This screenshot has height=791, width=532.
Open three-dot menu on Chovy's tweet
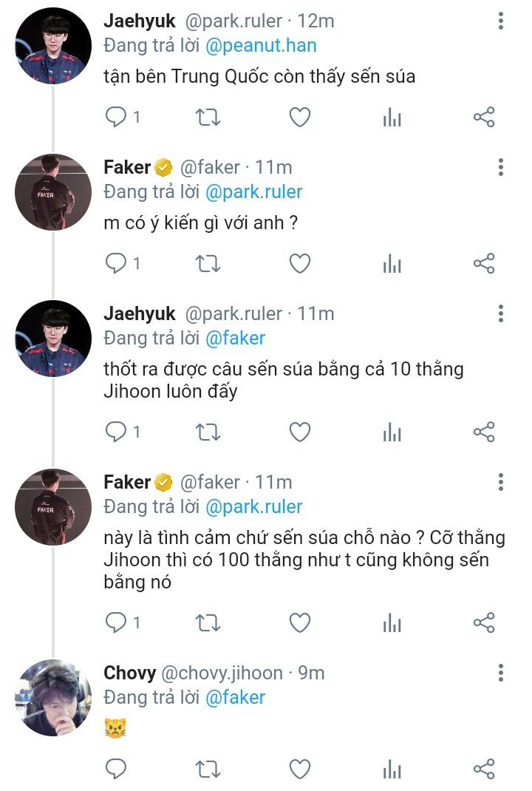[x=501, y=673]
